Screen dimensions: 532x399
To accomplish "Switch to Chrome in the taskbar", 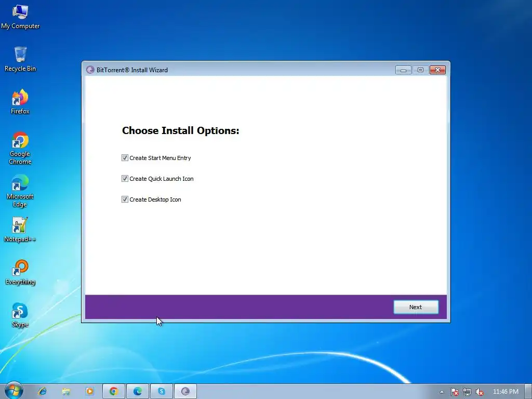I will 114,391.
